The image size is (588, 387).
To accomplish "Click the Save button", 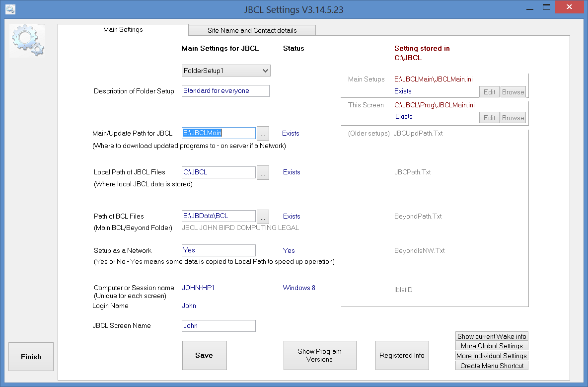I will click(x=204, y=355).
